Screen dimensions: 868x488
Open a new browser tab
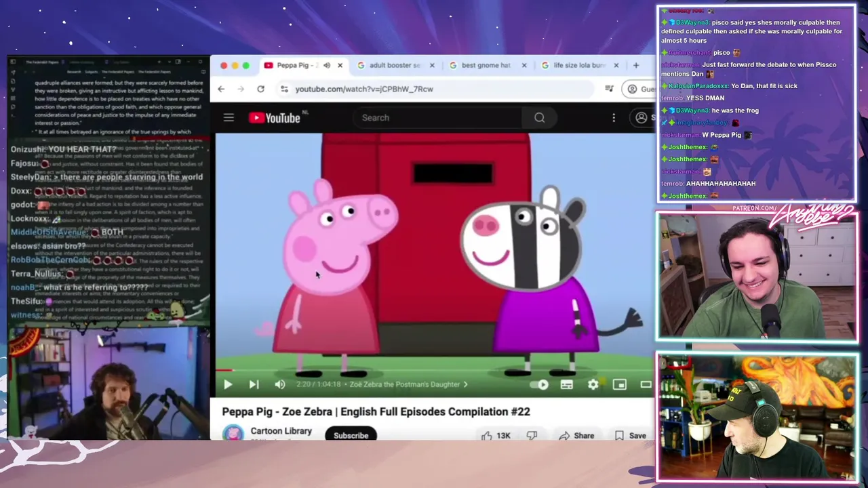pyautogui.click(x=636, y=65)
